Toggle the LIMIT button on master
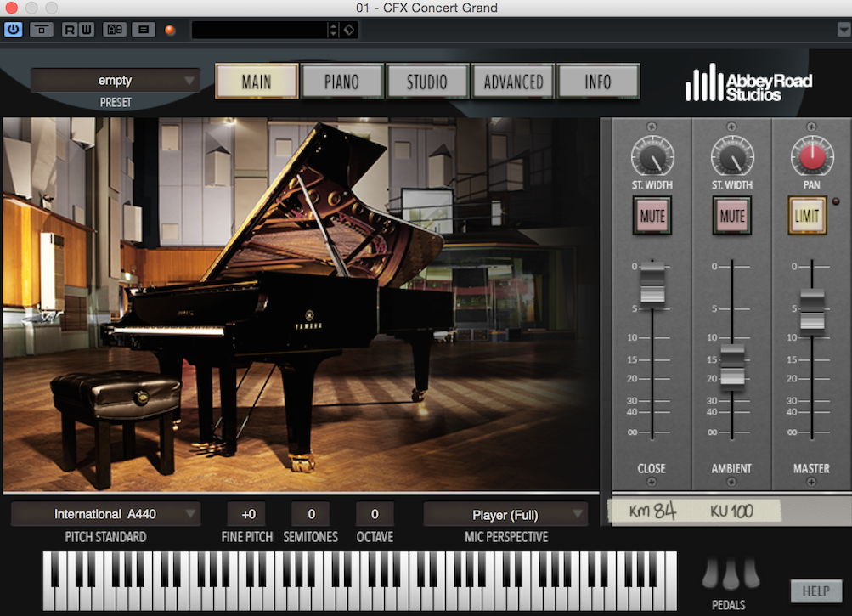This screenshot has height=616, width=852. point(807,216)
